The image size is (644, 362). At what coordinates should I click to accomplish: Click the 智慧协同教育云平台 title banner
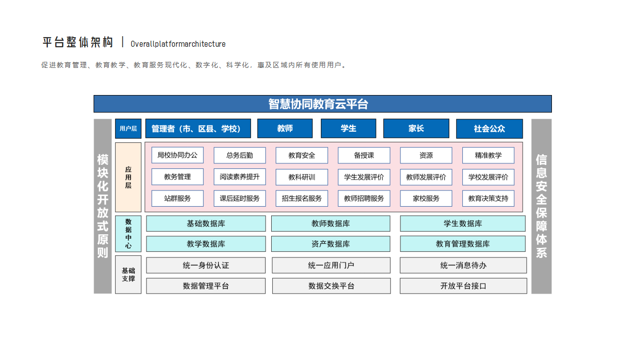coord(323,104)
